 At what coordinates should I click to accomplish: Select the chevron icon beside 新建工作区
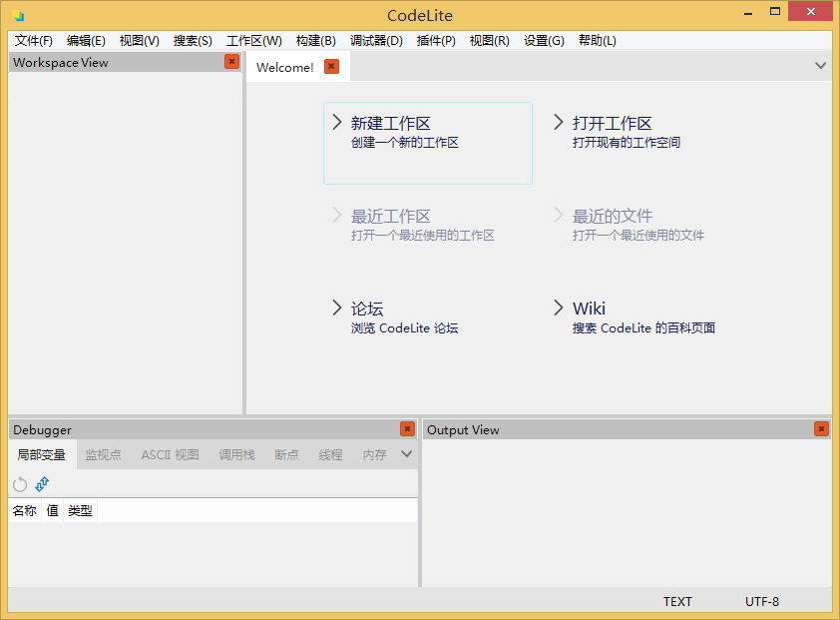pos(337,121)
